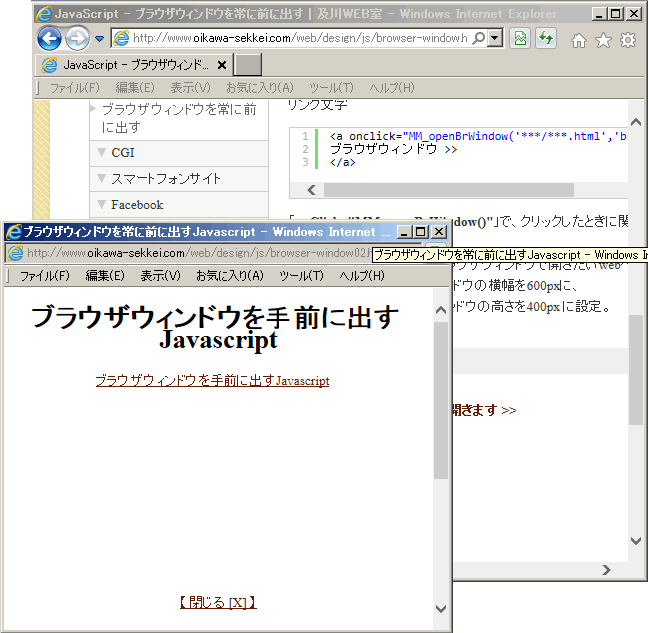Click the code box horizontal scrollbar thumb
This screenshot has width=648, height=633.
point(449,190)
